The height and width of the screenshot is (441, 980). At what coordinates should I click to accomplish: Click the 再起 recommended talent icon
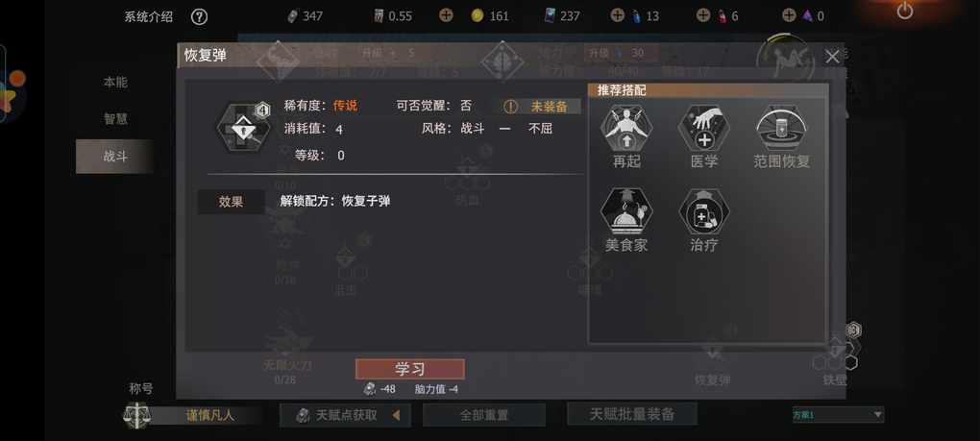626,128
